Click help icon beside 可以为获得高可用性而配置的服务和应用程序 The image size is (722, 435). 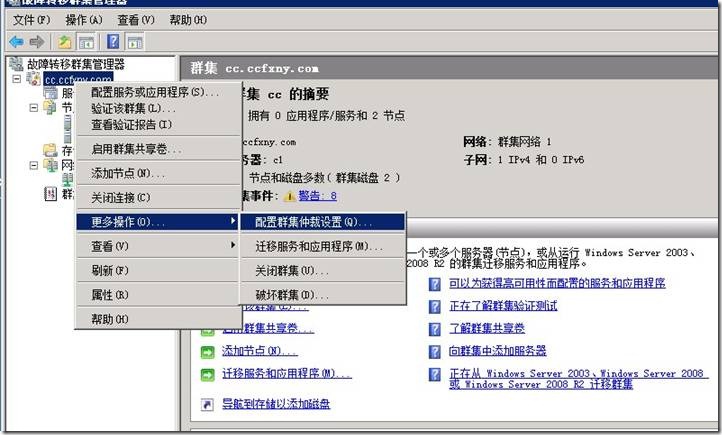point(435,284)
